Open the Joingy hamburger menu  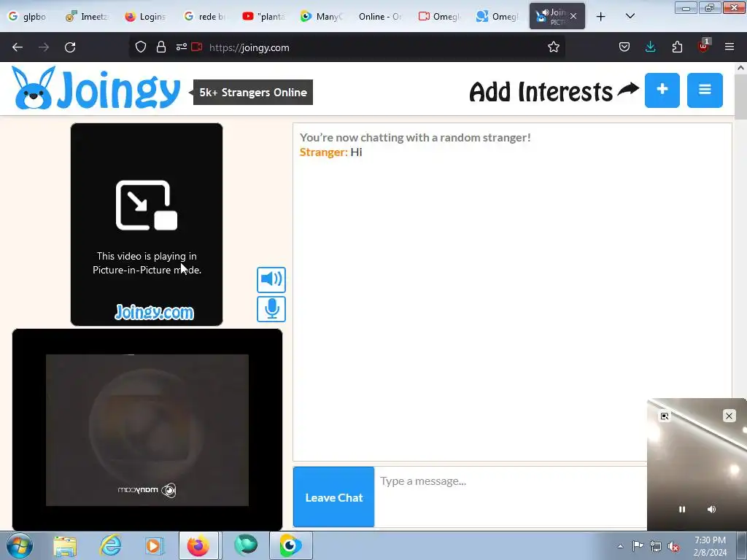[x=705, y=90]
